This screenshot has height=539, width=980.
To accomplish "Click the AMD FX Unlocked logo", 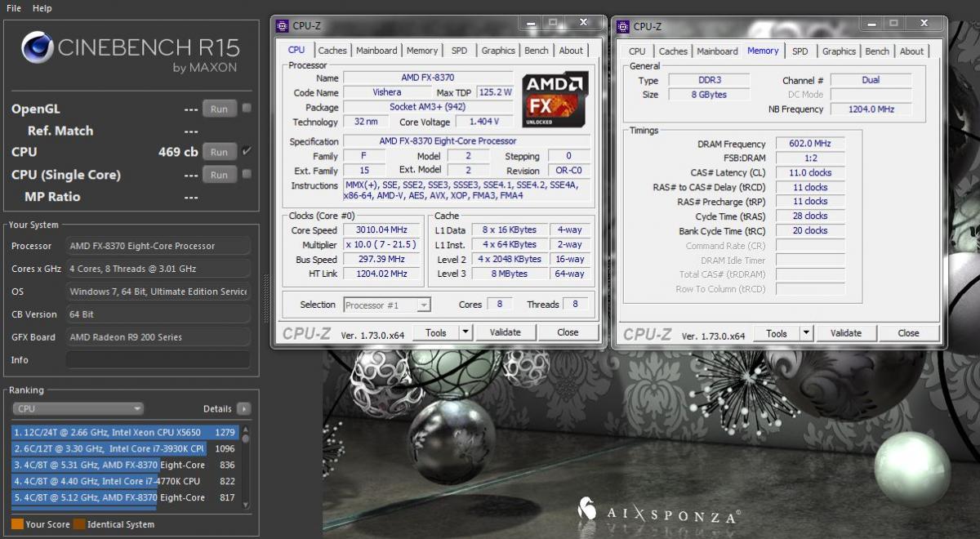I will (555, 100).
